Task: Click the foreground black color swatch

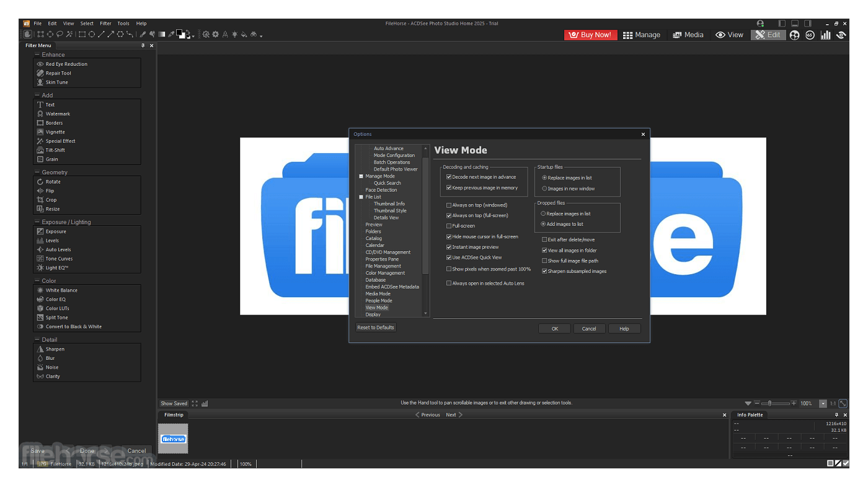Action: (179, 32)
